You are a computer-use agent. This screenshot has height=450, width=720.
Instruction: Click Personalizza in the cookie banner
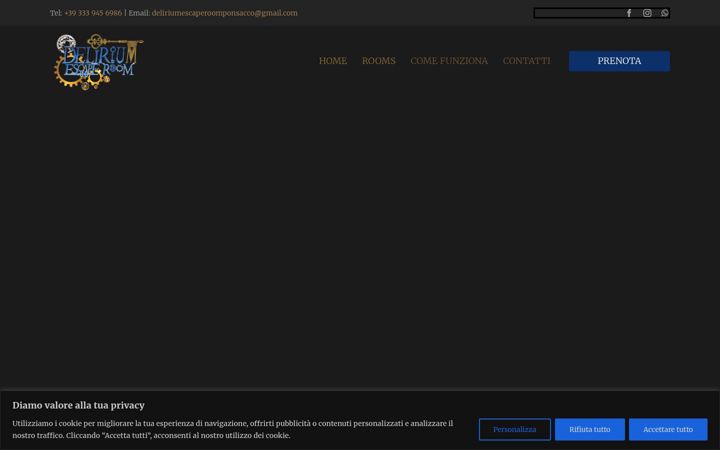click(514, 429)
